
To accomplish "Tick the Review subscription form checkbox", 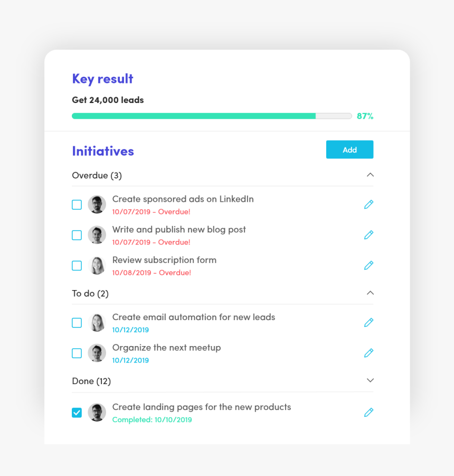I will (77, 266).
